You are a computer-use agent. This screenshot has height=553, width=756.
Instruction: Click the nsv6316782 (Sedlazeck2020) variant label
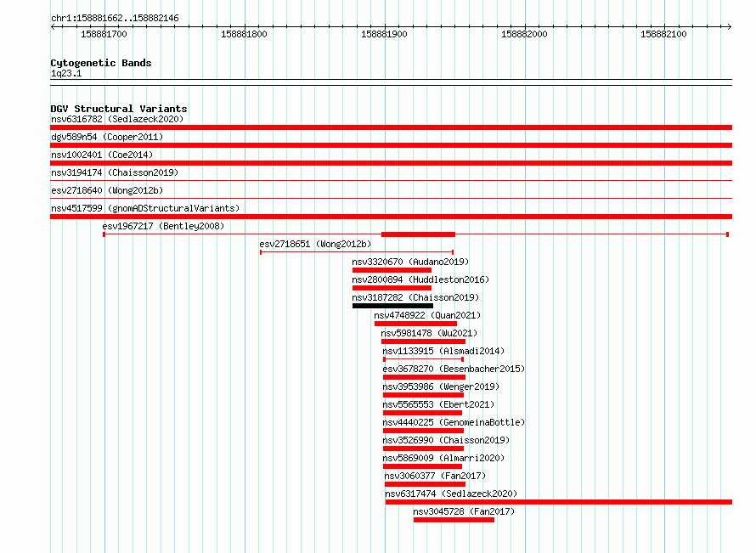tap(117, 119)
